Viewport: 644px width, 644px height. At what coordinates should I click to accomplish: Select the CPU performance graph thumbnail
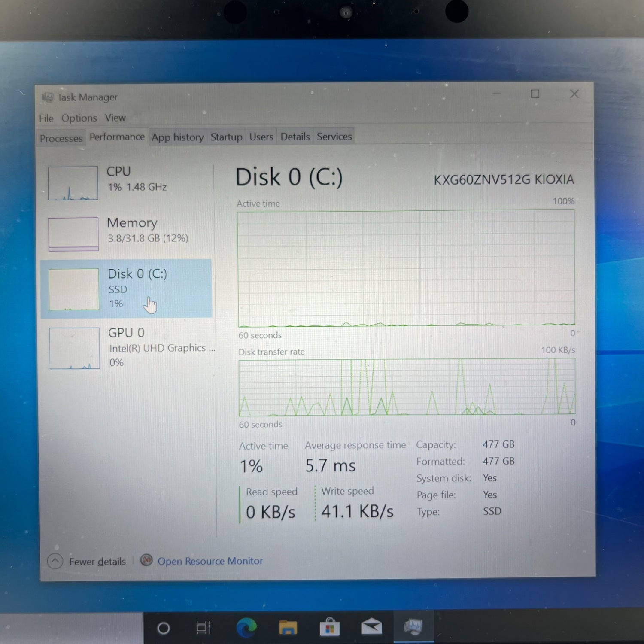click(73, 183)
